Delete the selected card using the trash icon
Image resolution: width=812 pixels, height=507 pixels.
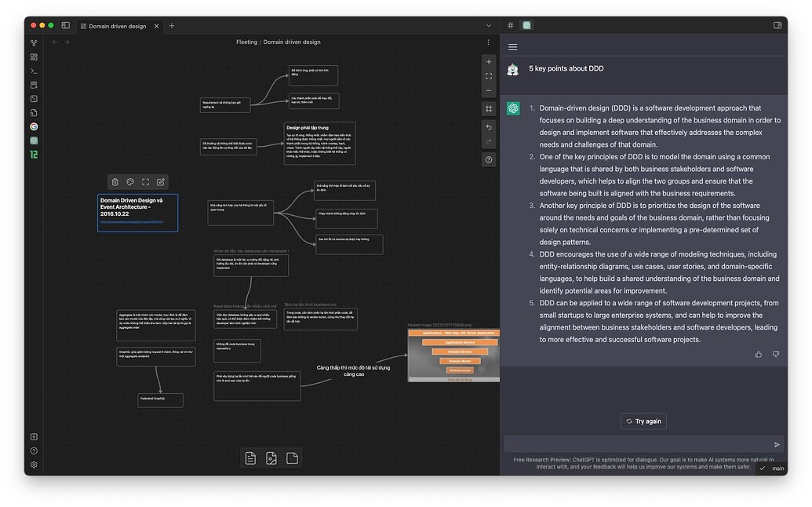(x=114, y=181)
